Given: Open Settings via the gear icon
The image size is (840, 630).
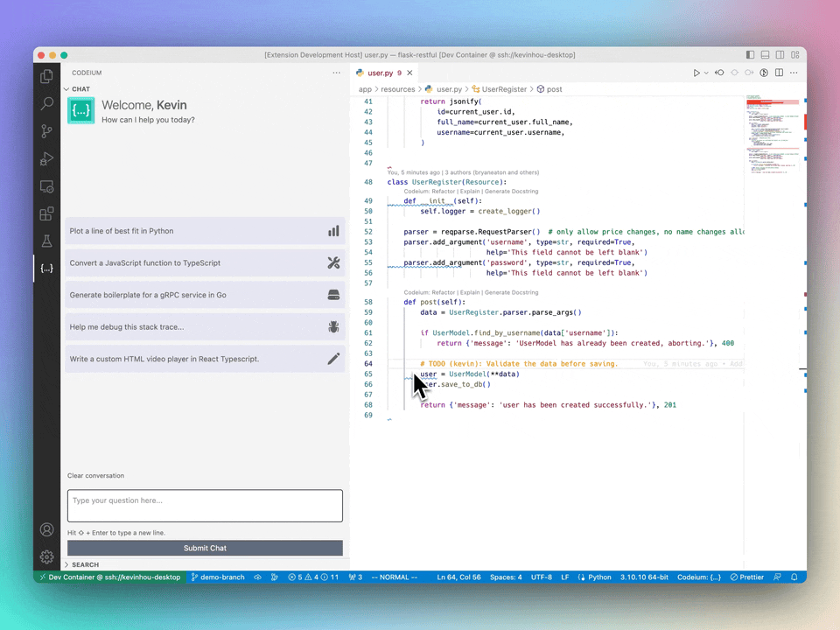Looking at the screenshot, I should click(47, 556).
